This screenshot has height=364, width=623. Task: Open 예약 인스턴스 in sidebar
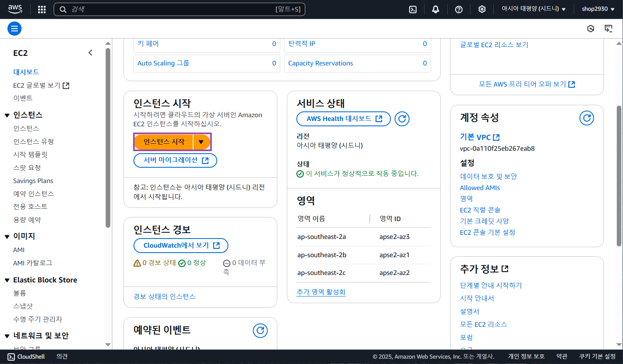pyautogui.click(x=34, y=194)
